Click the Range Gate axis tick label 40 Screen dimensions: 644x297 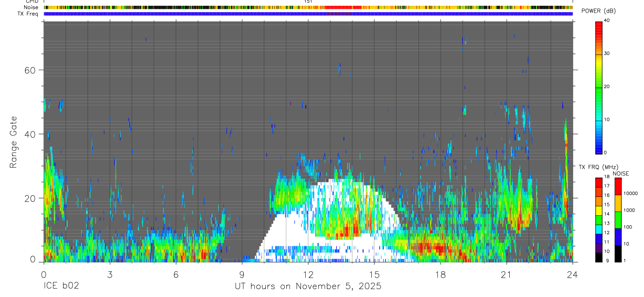click(30, 134)
